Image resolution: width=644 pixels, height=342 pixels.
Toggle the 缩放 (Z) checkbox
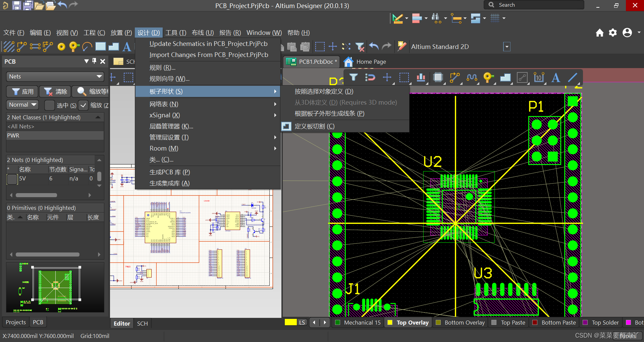[x=83, y=105]
